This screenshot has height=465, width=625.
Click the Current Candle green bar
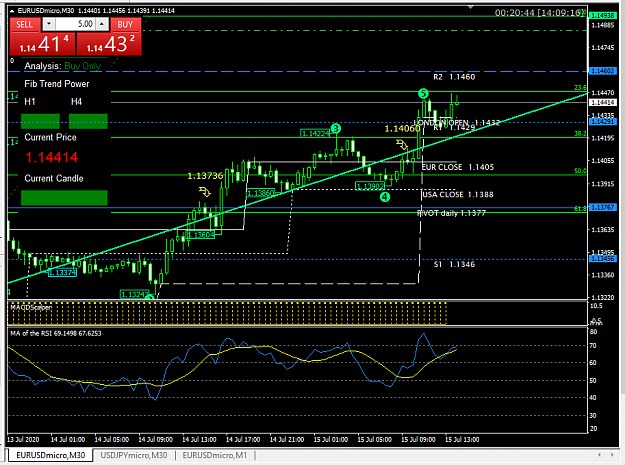[x=64, y=198]
